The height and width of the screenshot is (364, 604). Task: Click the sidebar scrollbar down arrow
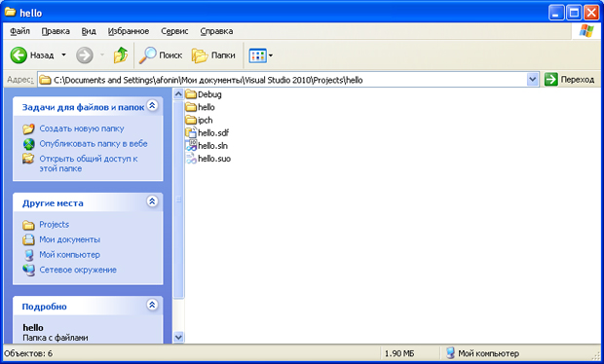click(178, 338)
